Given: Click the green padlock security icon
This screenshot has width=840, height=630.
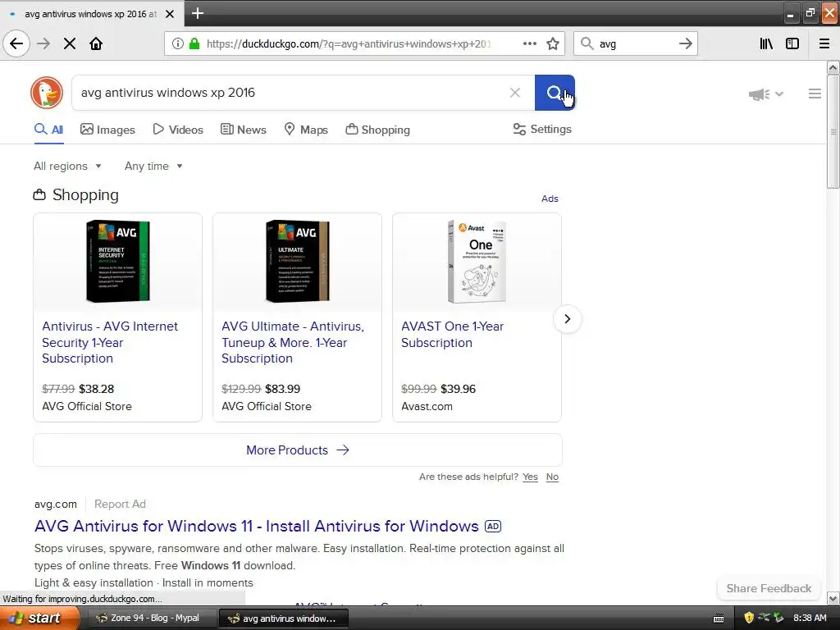Looking at the screenshot, I should 194,43.
